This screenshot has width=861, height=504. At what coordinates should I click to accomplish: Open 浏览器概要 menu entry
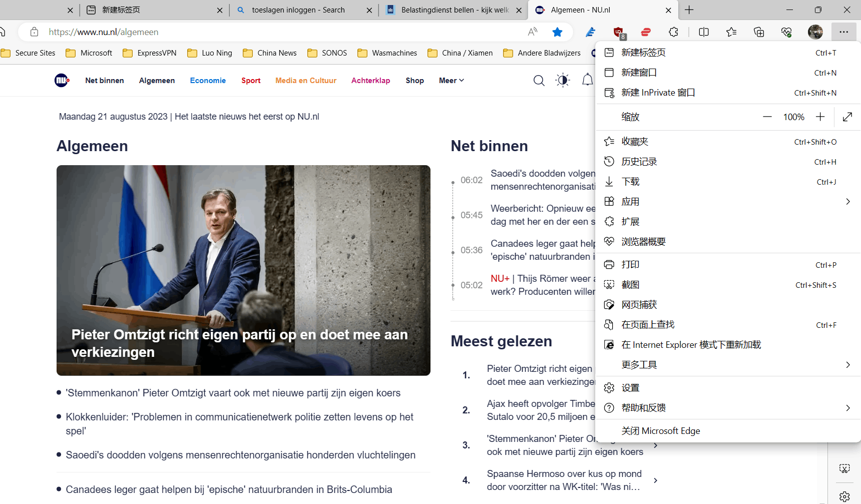click(728, 242)
